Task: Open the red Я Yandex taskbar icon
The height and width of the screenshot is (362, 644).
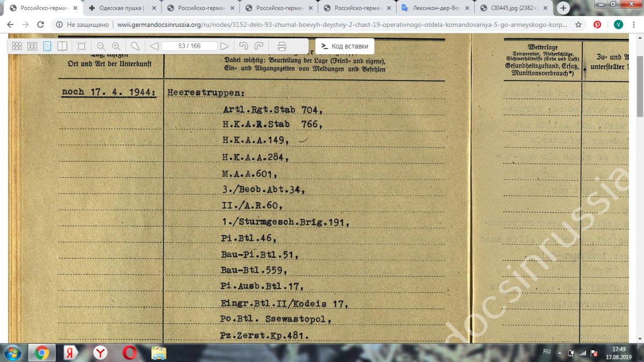Action: tap(70, 352)
